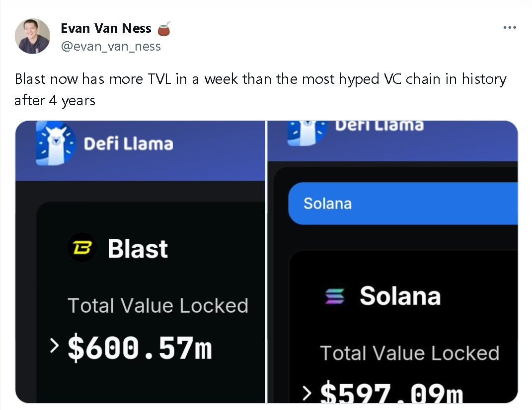This screenshot has height=410, width=532.
Task: Expand the chevron beside $597.09m
Action: click(x=308, y=394)
